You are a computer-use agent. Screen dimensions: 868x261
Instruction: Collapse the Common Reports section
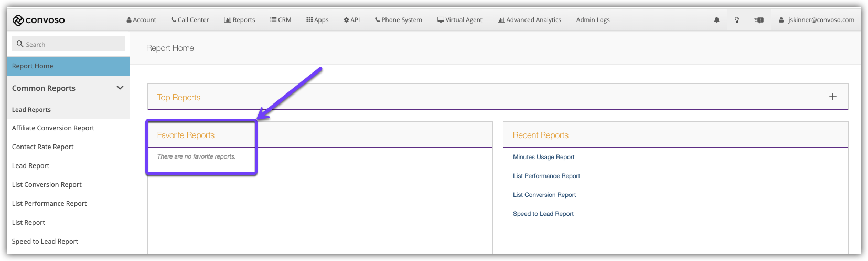tap(120, 88)
